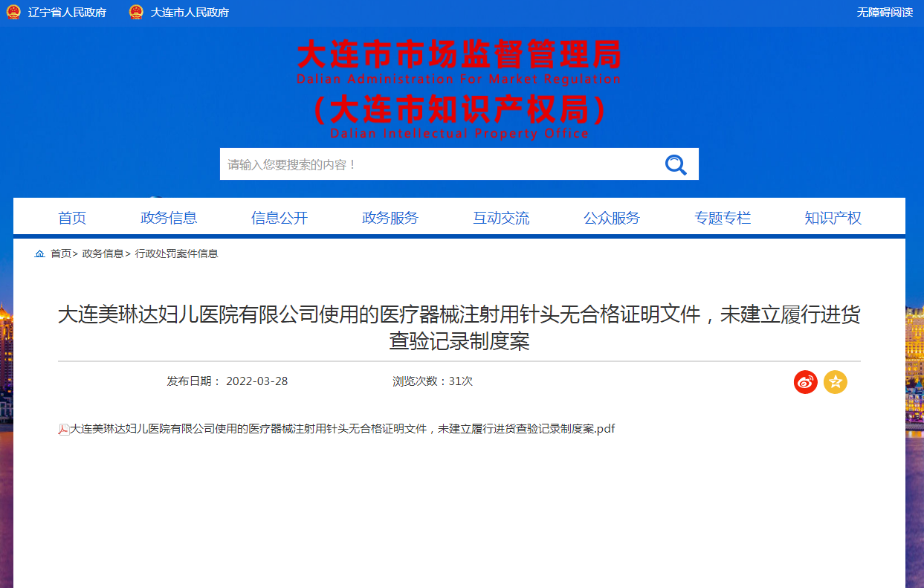924x588 pixels.
Task: Click the search input field
Action: [x=439, y=164]
